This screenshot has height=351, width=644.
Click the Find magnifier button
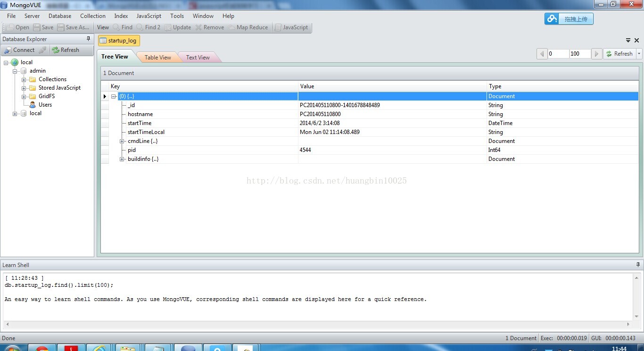tap(123, 27)
